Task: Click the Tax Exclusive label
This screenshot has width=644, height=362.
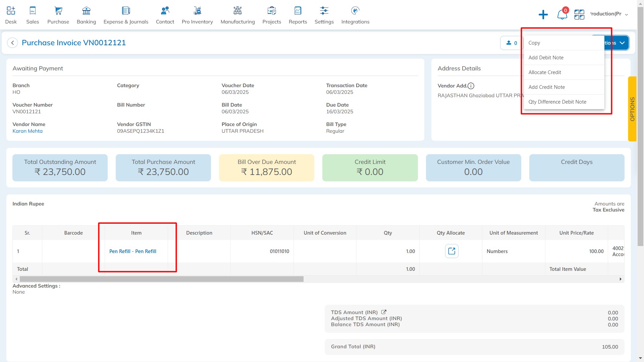Action: pyautogui.click(x=608, y=210)
